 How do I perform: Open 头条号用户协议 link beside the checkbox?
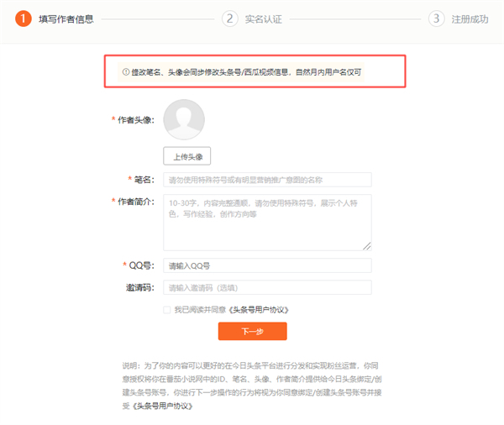coord(260,310)
